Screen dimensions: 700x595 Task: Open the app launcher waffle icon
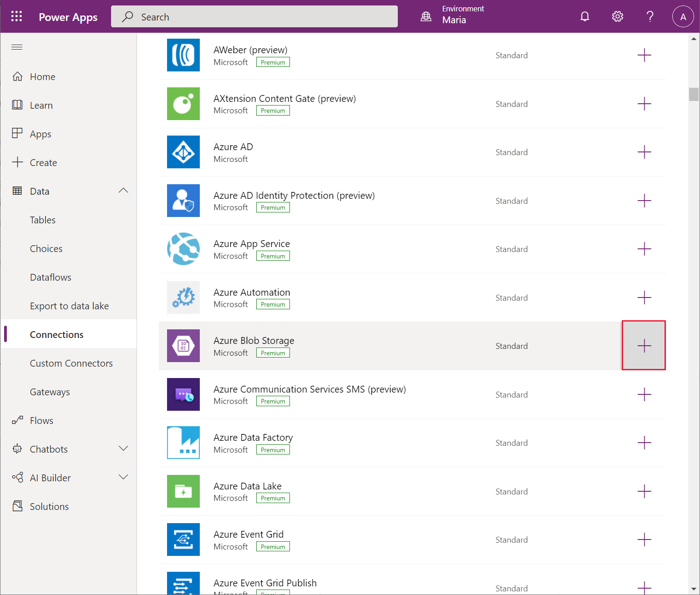[x=17, y=16]
